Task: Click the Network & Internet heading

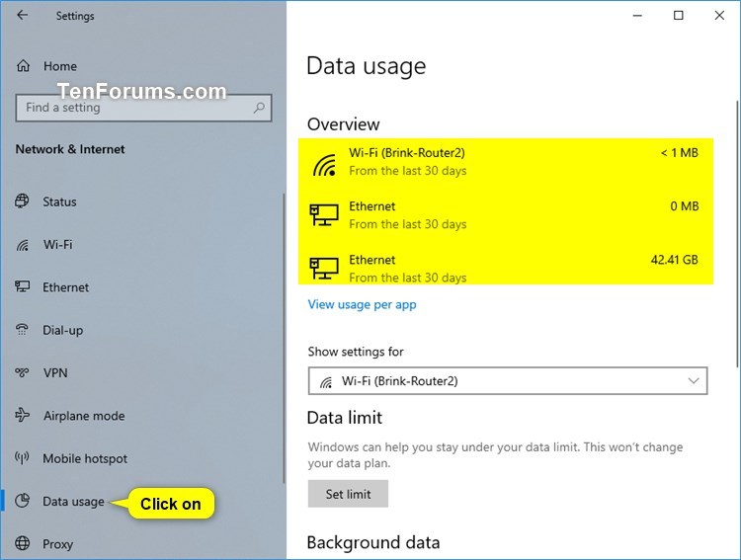Action: (70, 149)
